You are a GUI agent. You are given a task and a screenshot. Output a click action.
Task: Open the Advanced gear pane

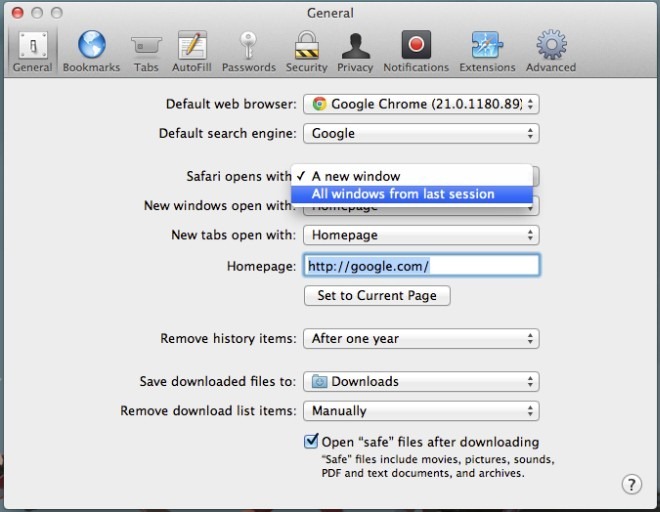pyautogui.click(x=551, y=51)
